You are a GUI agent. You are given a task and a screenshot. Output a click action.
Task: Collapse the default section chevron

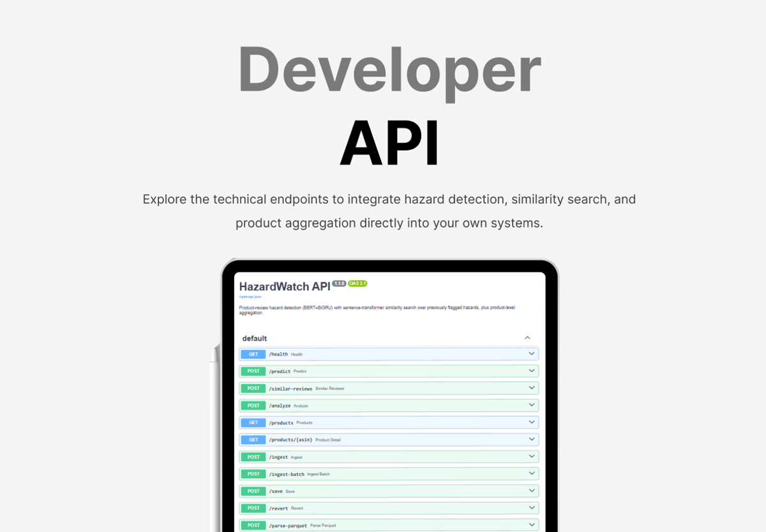(x=527, y=338)
